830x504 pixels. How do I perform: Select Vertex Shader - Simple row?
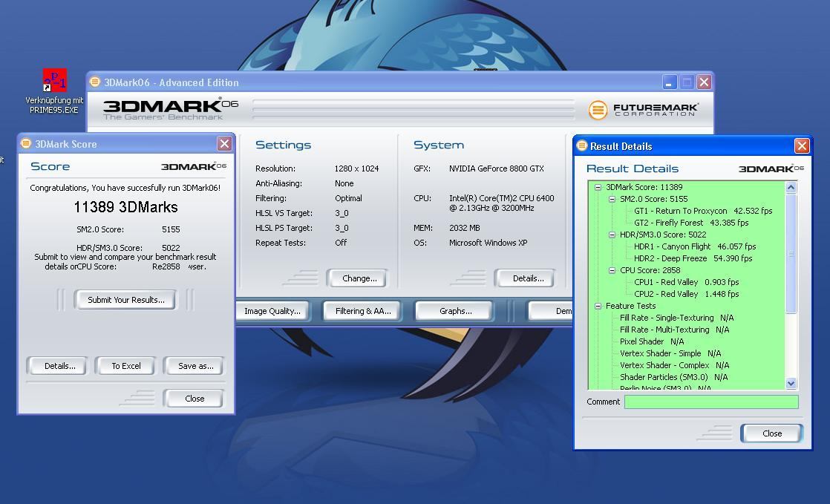point(670,353)
